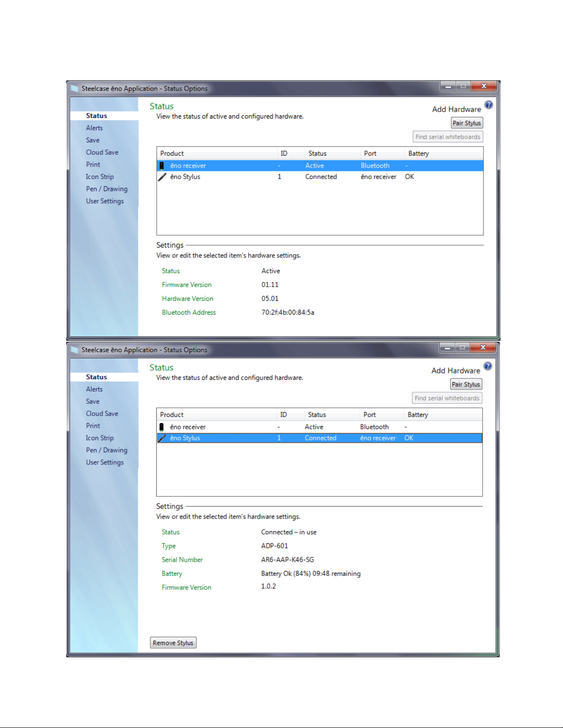Click the ēno Stylus pen icon in bottom window

point(162,438)
